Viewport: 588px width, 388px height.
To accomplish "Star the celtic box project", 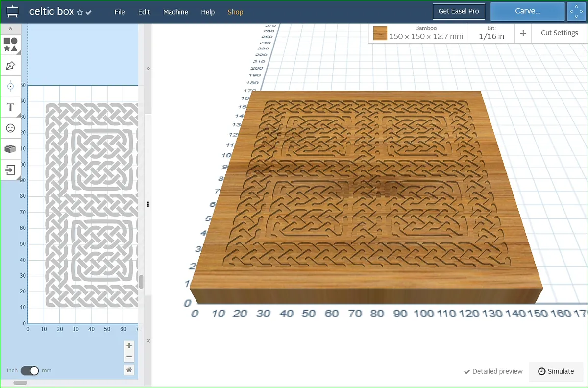I will point(80,13).
